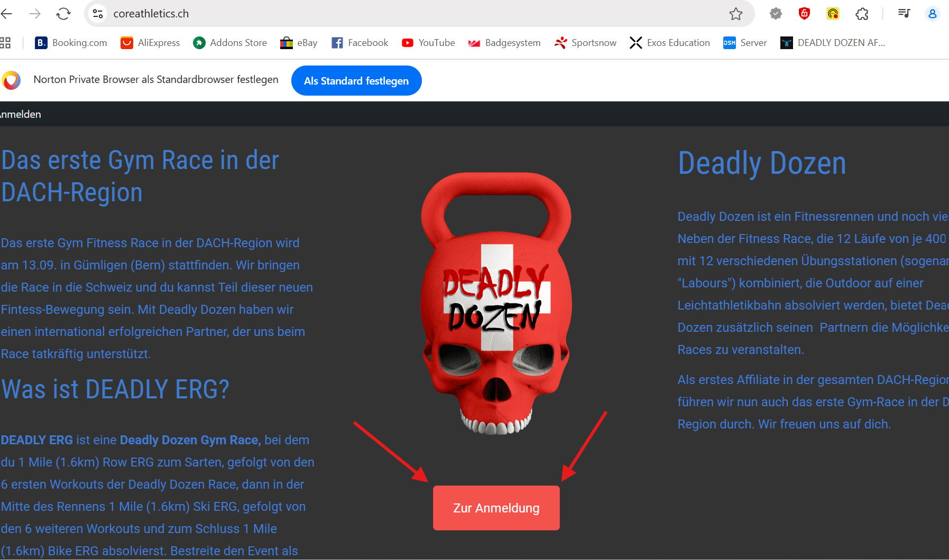
Task: Click Norton Private Browser als Standardbrowser festlegen text
Action: 156,80
